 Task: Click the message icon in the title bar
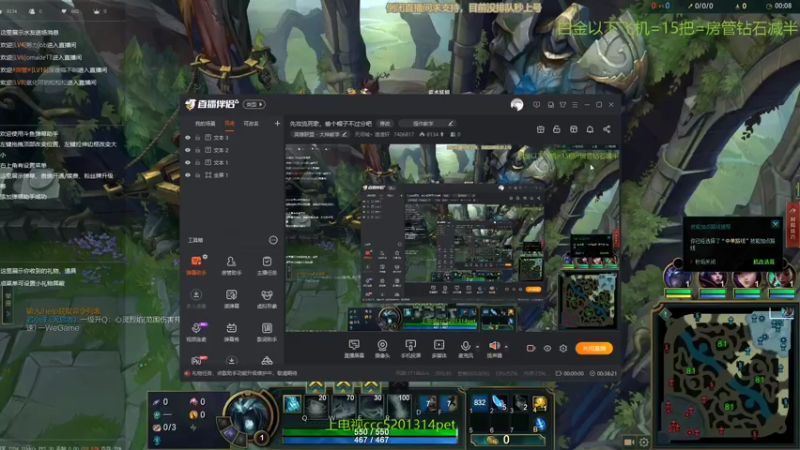[x=536, y=105]
